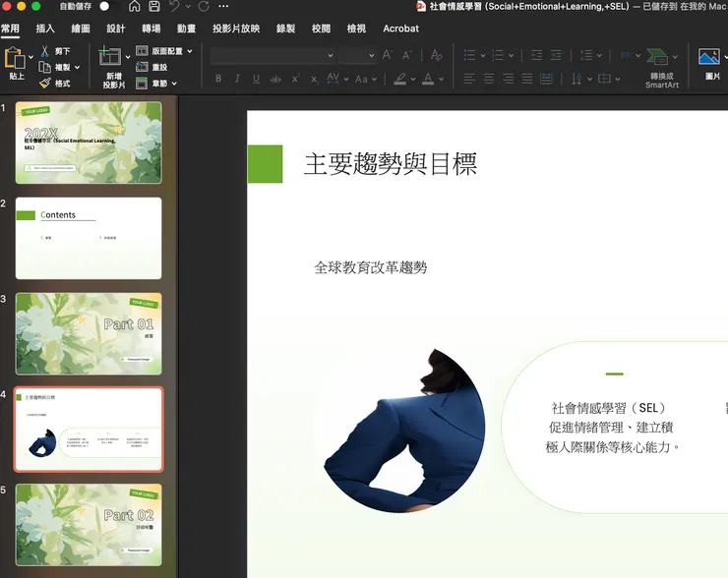Open the 校閱 (Review) tab
The width and height of the screenshot is (728, 578).
(x=321, y=29)
